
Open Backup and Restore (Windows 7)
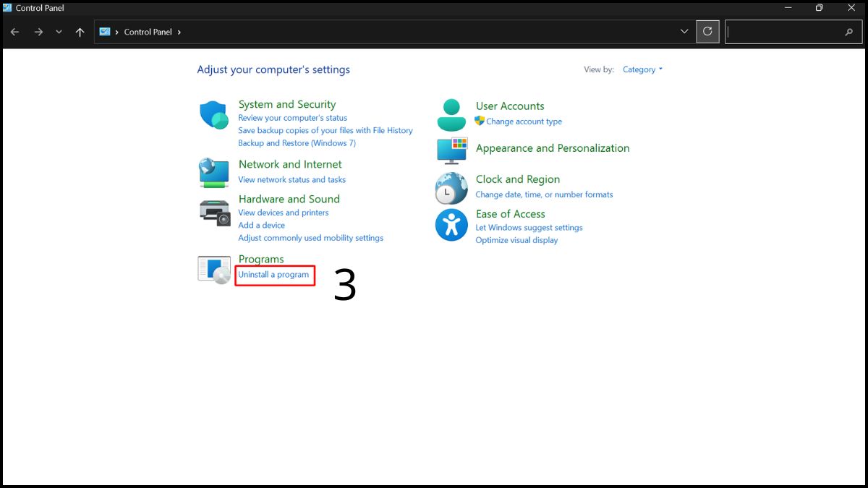pyautogui.click(x=297, y=143)
